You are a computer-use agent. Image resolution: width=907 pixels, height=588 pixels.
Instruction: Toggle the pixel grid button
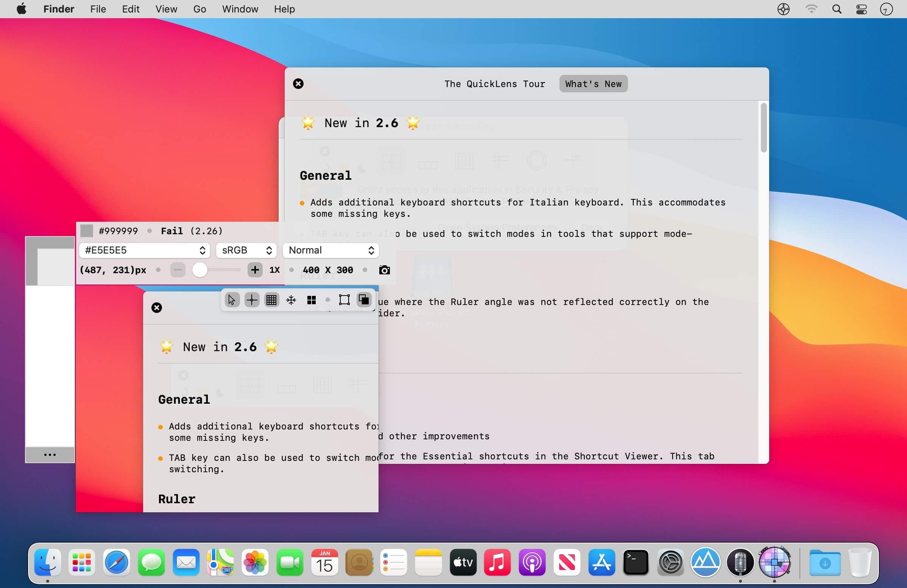[x=271, y=300]
